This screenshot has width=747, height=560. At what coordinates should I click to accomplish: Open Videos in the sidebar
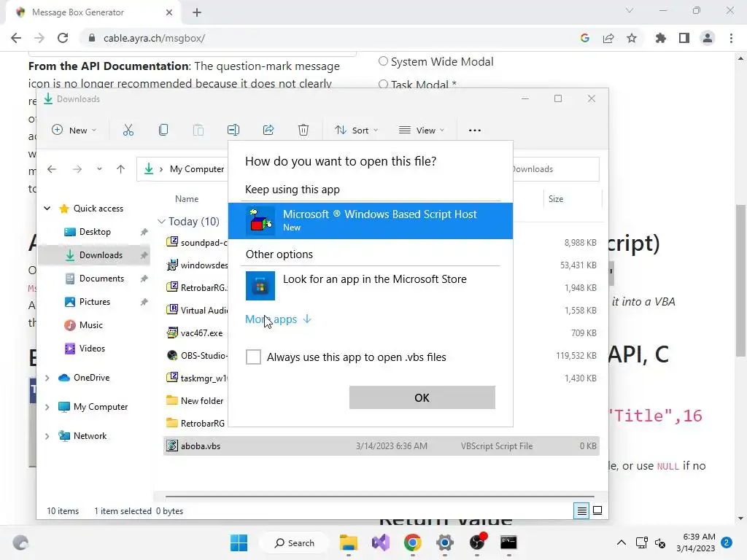(94, 348)
